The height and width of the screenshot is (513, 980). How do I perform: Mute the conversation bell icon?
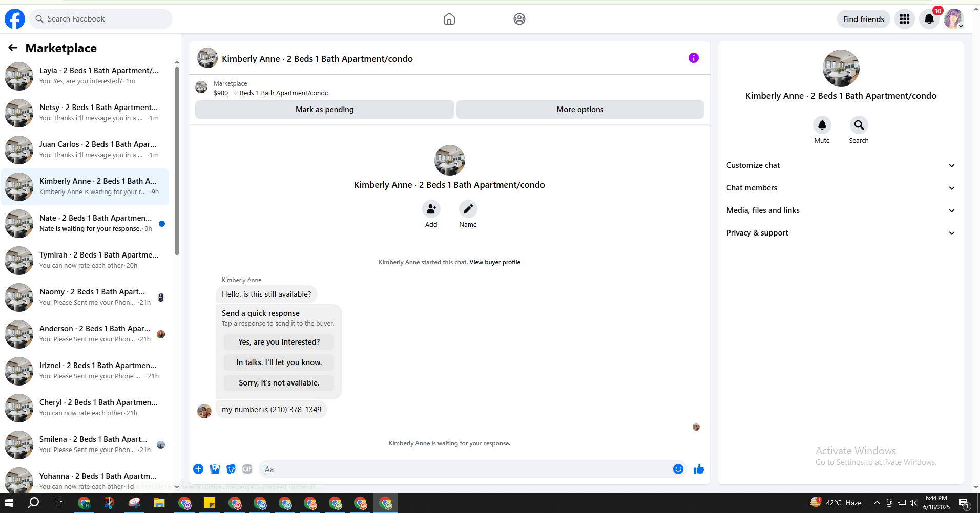pyautogui.click(x=822, y=125)
